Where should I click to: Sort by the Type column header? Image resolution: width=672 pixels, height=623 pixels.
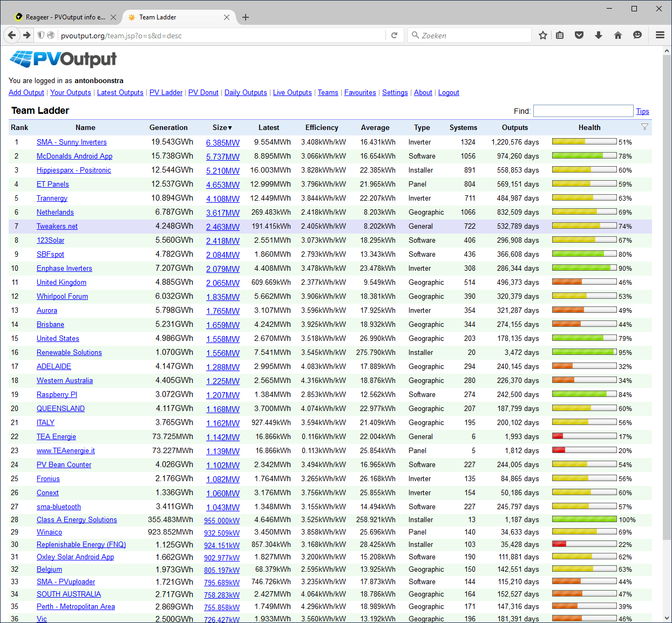pos(422,127)
